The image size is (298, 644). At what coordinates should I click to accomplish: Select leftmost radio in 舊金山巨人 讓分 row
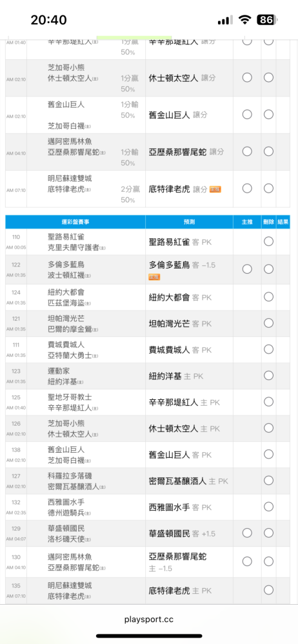247,115
